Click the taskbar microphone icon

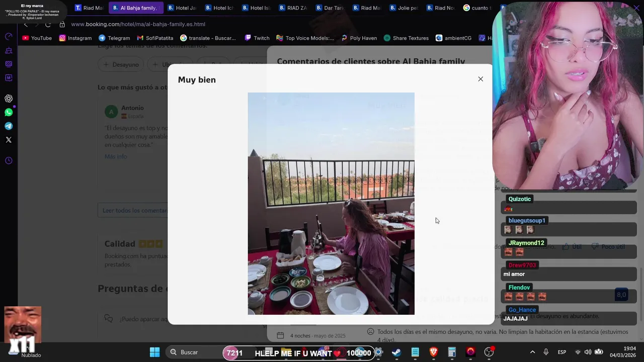[546, 352]
